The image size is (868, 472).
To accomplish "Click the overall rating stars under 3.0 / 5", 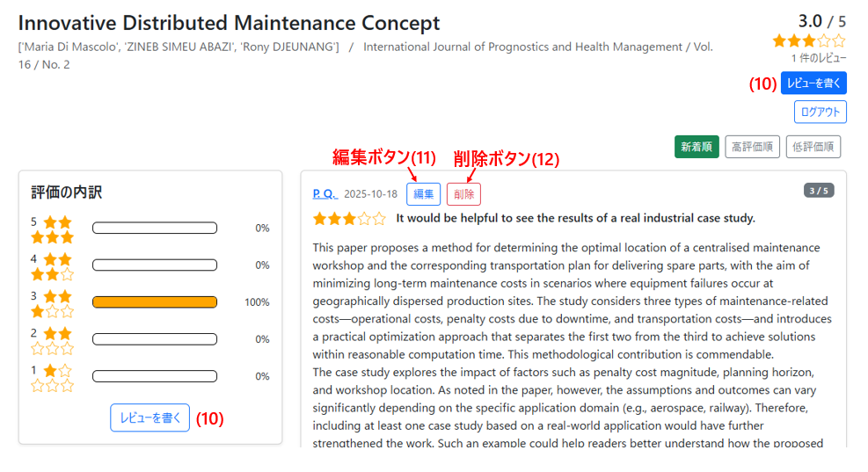I will pyautogui.click(x=808, y=40).
